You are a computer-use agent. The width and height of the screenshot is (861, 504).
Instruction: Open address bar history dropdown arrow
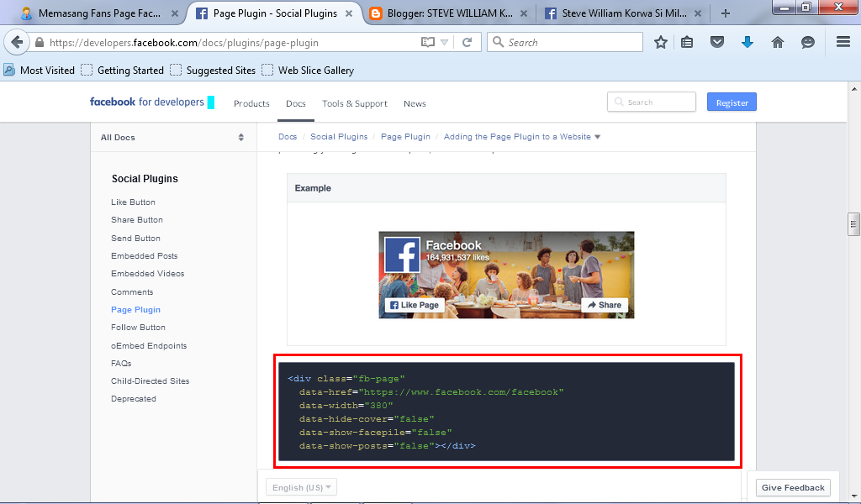pyautogui.click(x=444, y=42)
